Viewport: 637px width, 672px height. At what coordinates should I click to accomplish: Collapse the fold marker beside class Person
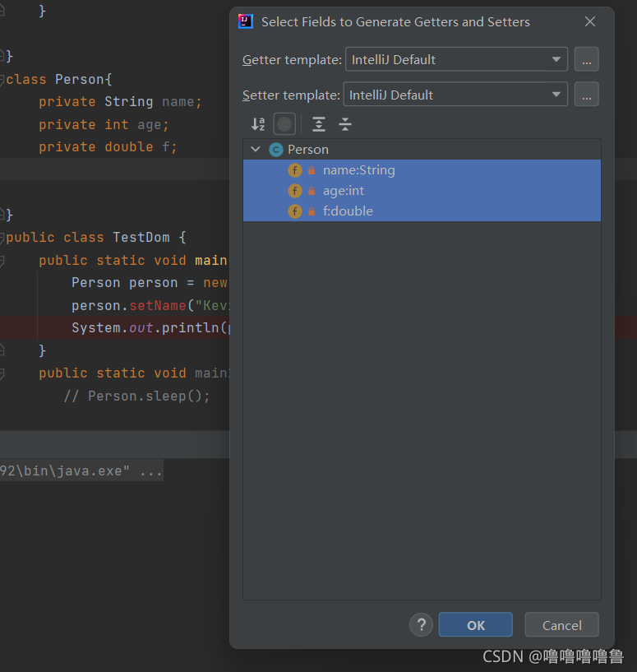point(2,79)
